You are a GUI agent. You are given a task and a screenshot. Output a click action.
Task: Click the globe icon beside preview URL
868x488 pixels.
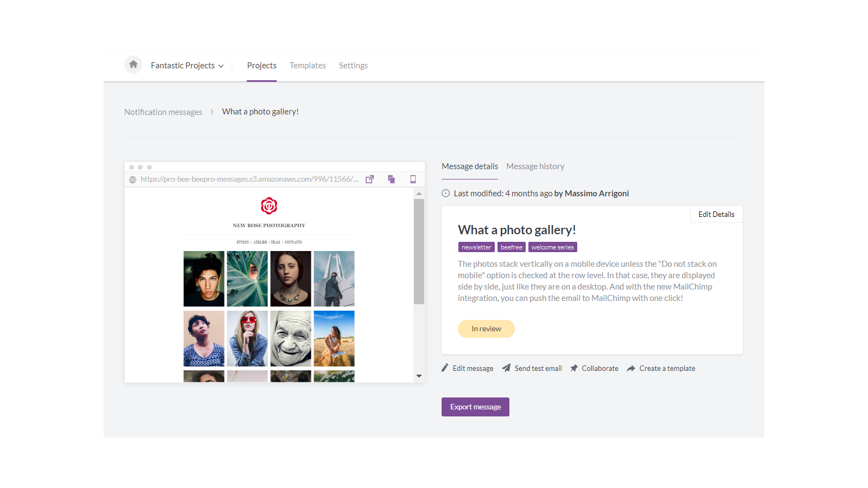(x=132, y=179)
